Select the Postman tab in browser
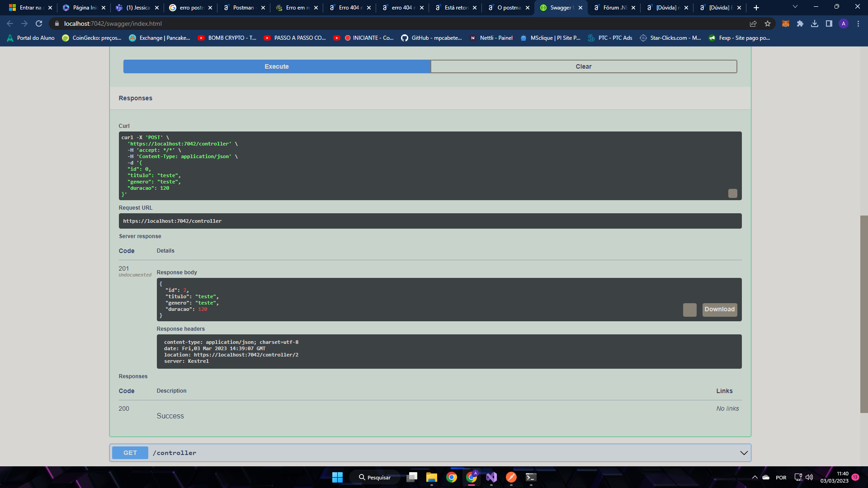The image size is (868, 488). click(243, 7)
